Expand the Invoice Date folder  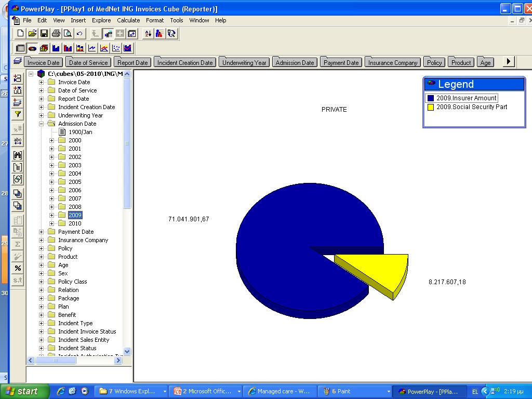41,82
